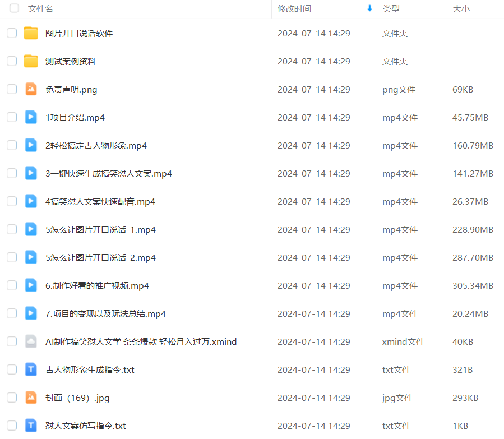The height and width of the screenshot is (439, 504).
Task: Open the 图片开口说话软件 folder icon
Action: [31, 33]
